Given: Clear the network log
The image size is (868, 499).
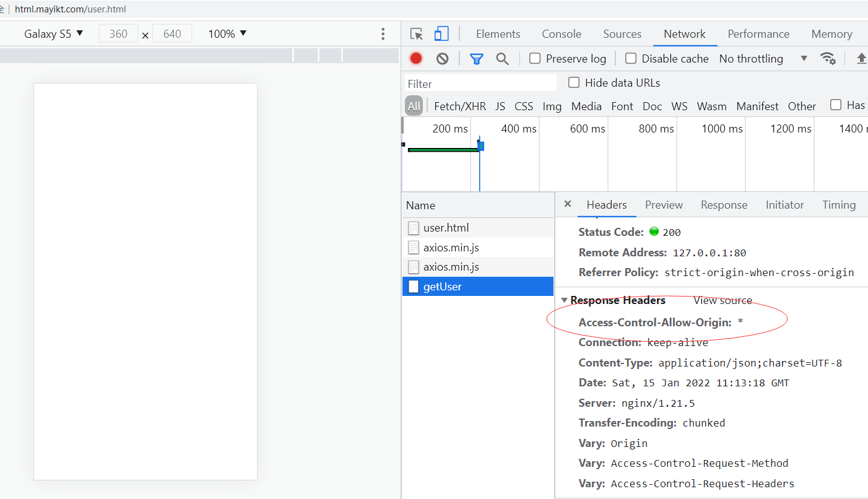Looking at the screenshot, I should (442, 59).
